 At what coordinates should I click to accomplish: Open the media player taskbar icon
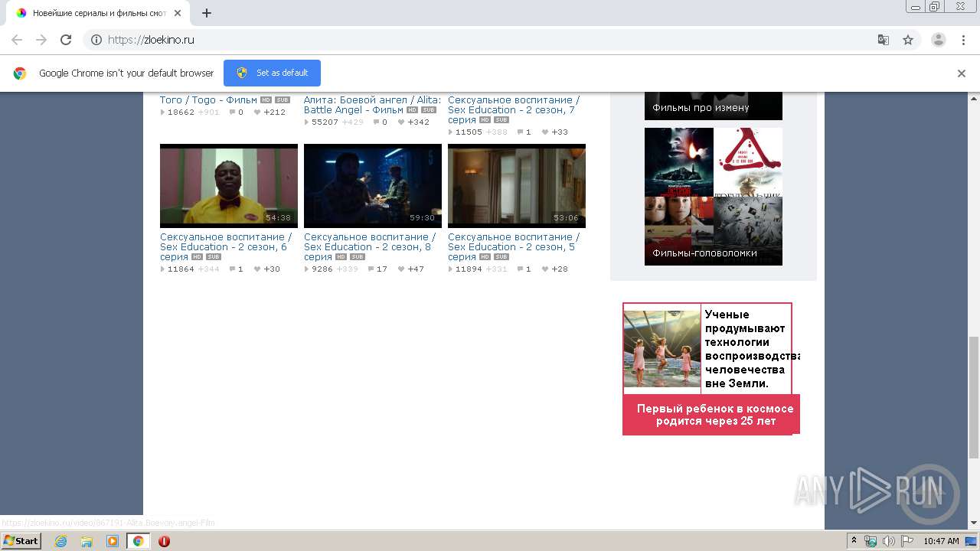pyautogui.click(x=113, y=541)
